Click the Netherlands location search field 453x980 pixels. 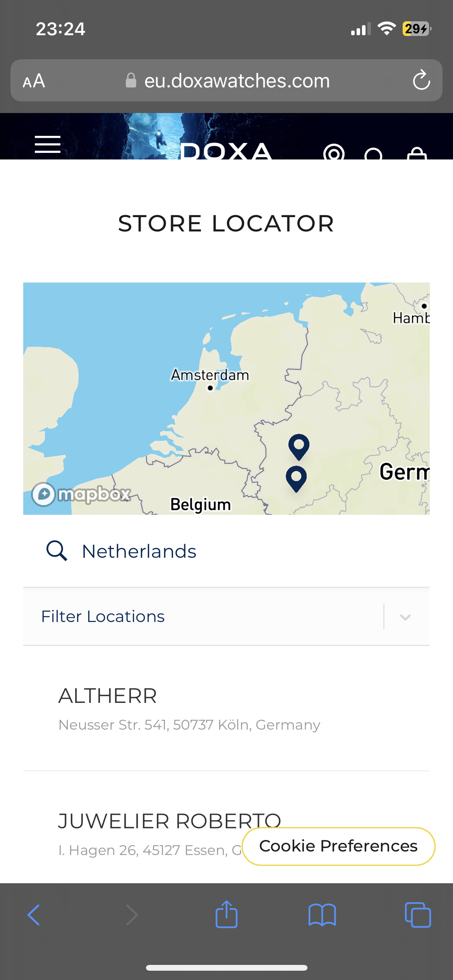click(226, 551)
